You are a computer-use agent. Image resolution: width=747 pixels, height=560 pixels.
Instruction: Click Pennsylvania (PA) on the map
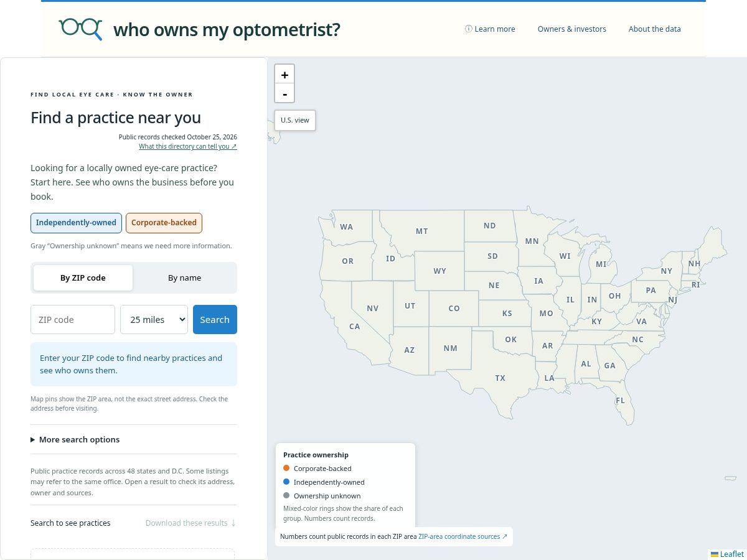(x=651, y=291)
